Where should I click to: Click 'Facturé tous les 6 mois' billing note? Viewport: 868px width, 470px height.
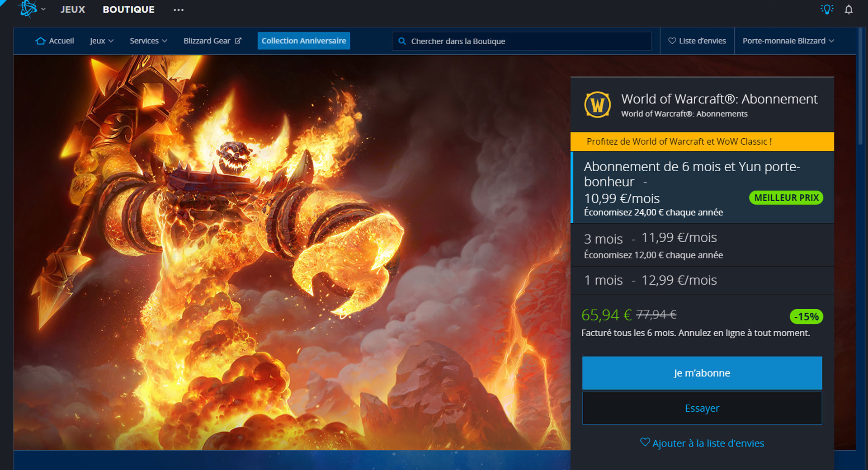coord(695,333)
